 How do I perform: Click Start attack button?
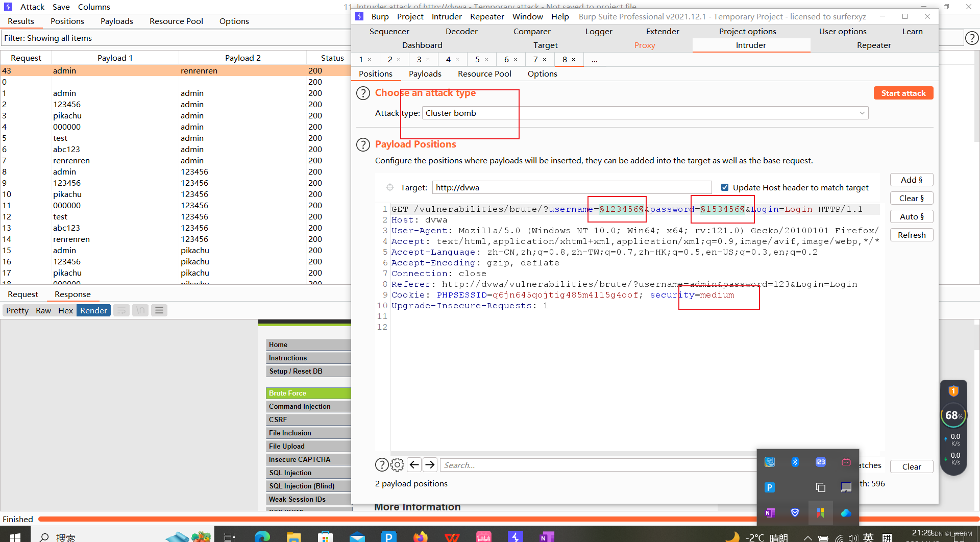[903, 93]
